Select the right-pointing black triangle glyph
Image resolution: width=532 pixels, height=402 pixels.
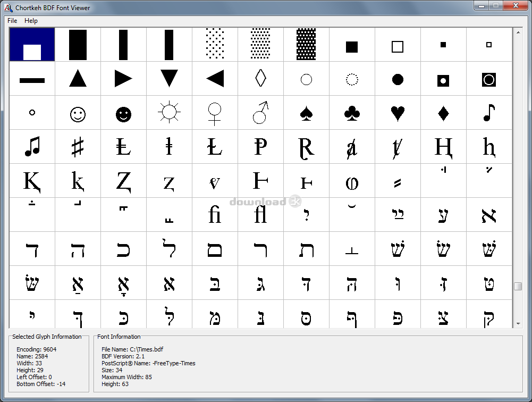click(123, 79)
